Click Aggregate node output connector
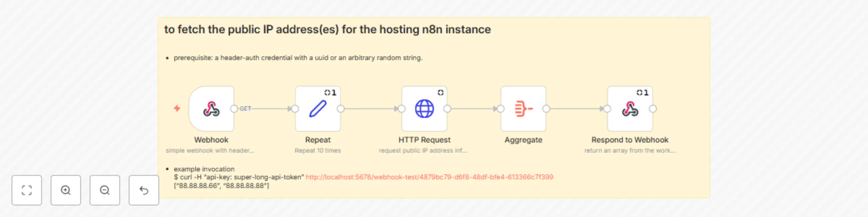 coord(546,109)
